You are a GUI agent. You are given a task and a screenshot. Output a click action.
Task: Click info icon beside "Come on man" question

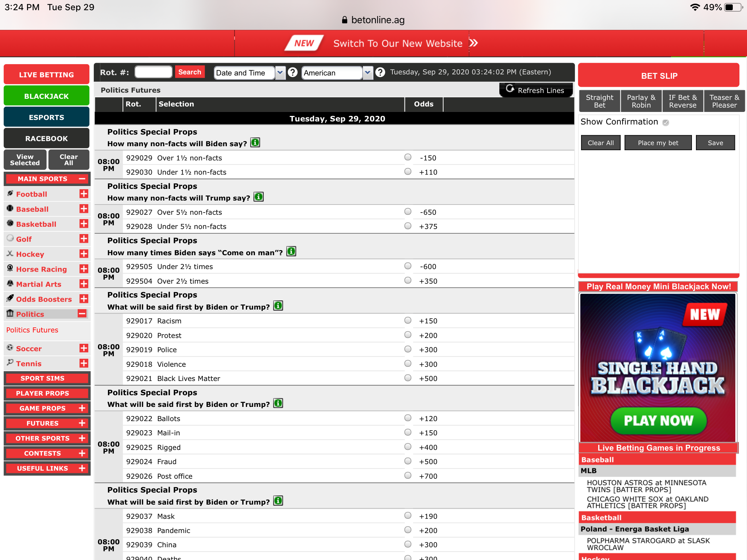291,252
